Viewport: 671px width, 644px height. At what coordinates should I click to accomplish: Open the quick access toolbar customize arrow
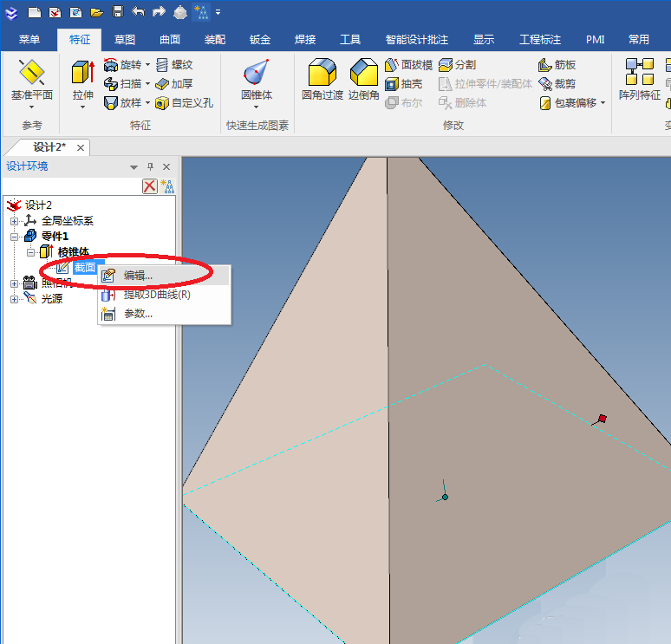pos(218,12)
